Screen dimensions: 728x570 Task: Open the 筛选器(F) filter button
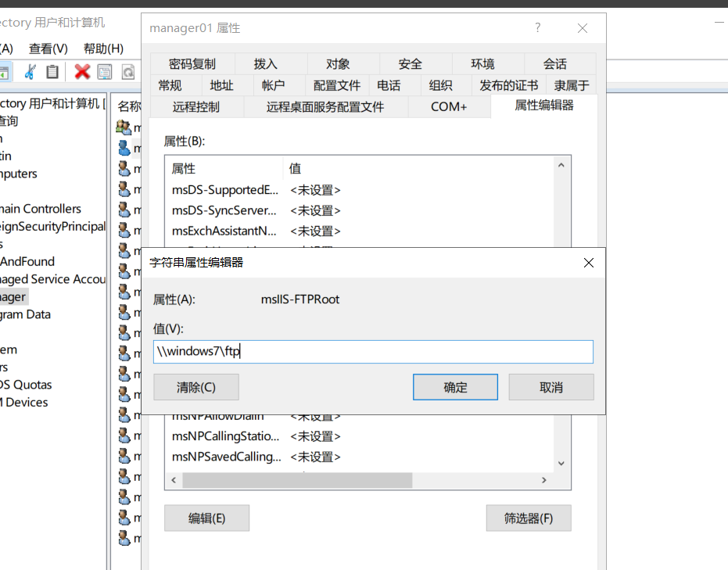(528, 518)
